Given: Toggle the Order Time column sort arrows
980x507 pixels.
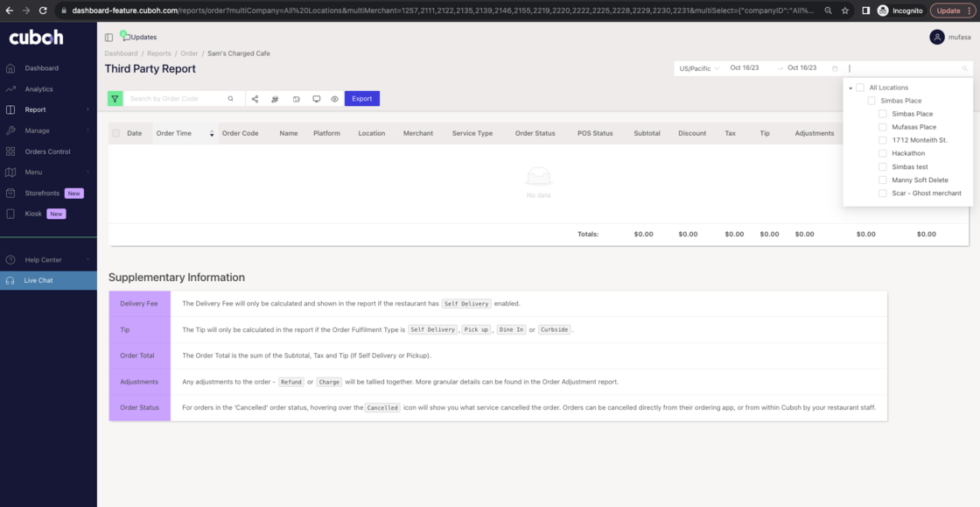Looking at the screenshot, I should (211, 133).
